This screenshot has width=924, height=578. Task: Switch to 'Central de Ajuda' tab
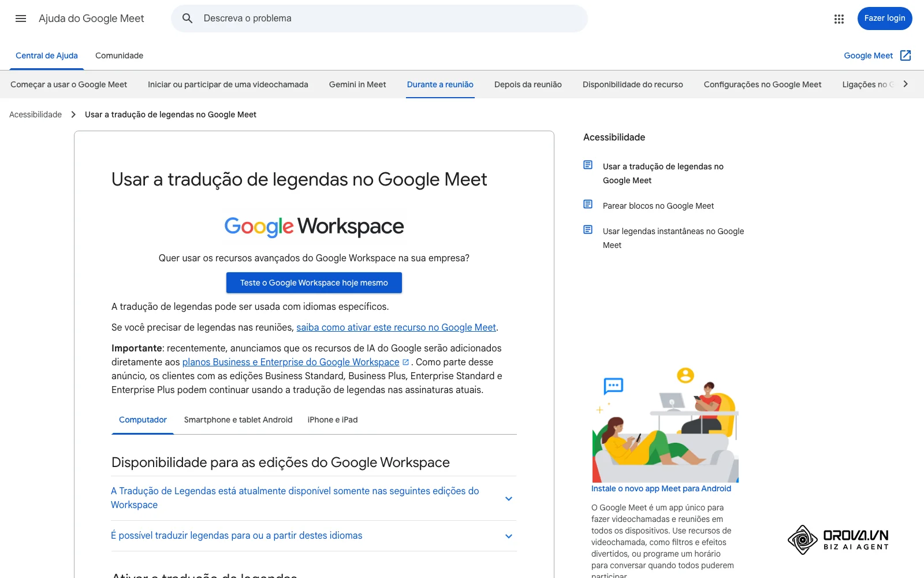[47, 55]
